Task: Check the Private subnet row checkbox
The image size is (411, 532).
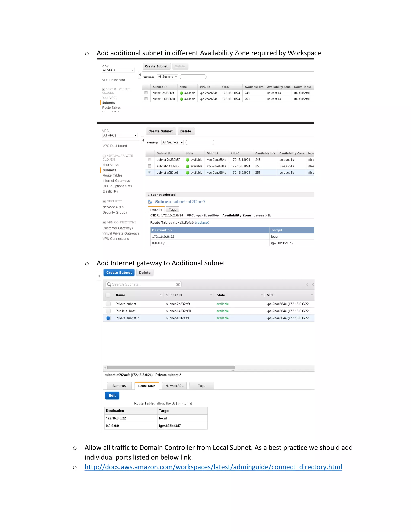Action: point(108,304)
